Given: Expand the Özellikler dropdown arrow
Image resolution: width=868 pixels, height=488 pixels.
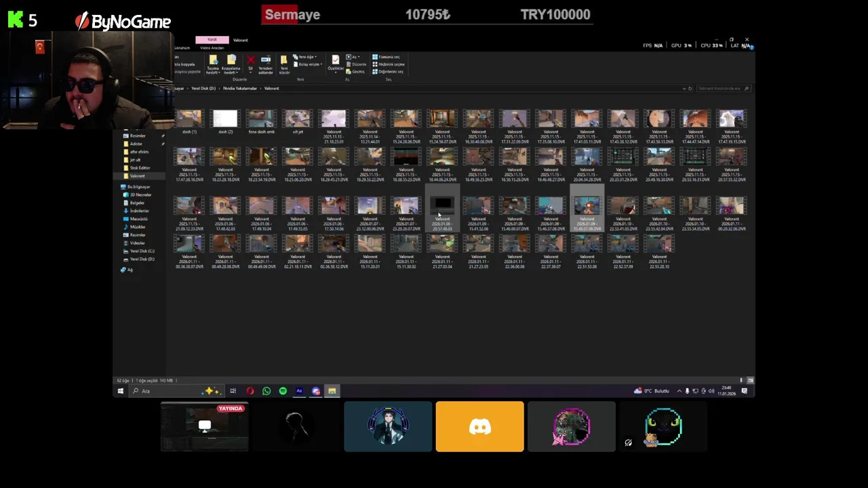Looking at the screenshot, I should [x=336, y=73].
